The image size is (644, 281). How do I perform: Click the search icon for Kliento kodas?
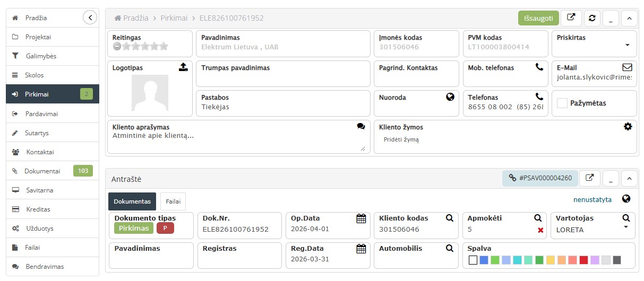point(449,218)
